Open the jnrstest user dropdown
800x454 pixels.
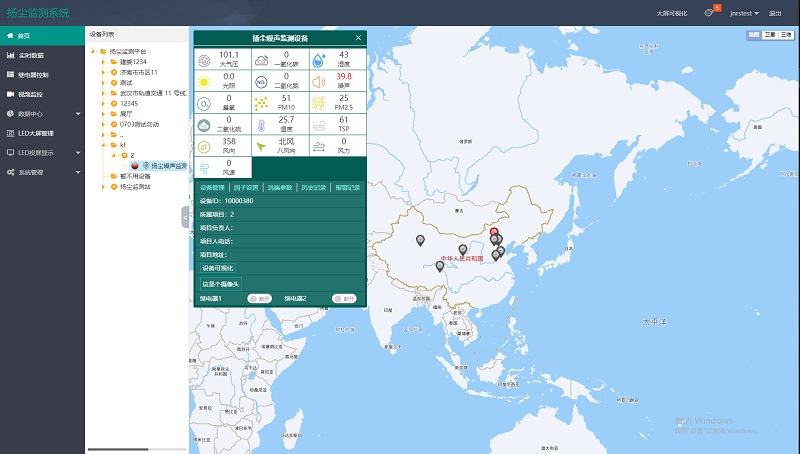744,13
